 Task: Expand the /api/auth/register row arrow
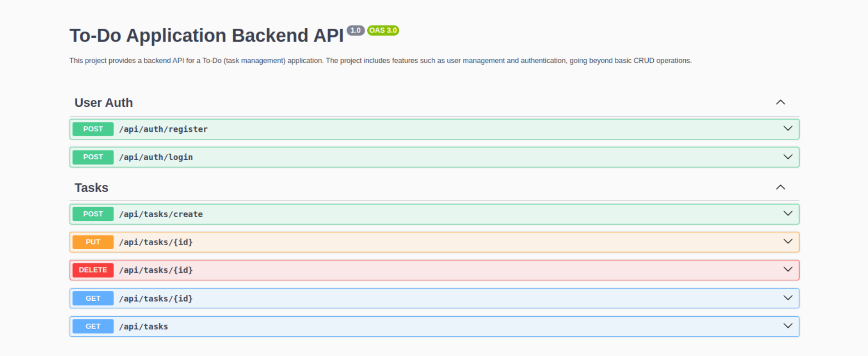[788, 129]
